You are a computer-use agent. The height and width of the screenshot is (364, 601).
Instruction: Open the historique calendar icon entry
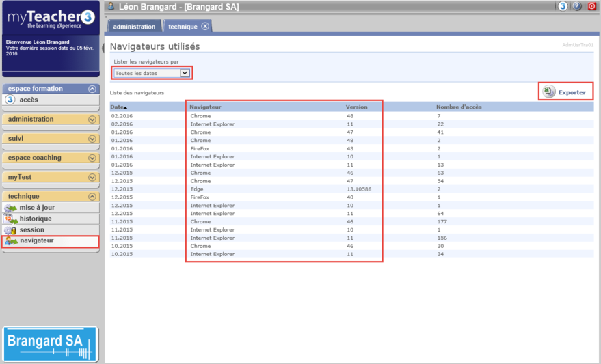[10, 219]
